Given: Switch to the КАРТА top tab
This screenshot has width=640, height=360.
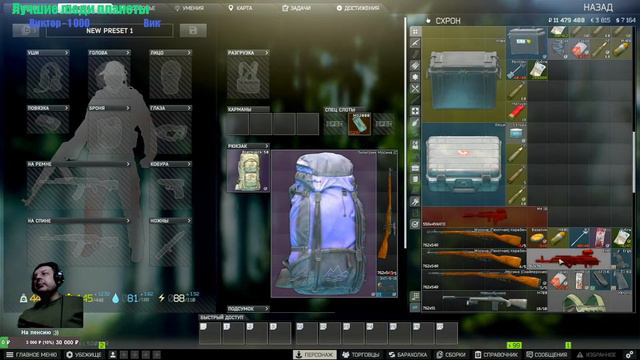Looking at the screenshot, I should click(240, 8).
